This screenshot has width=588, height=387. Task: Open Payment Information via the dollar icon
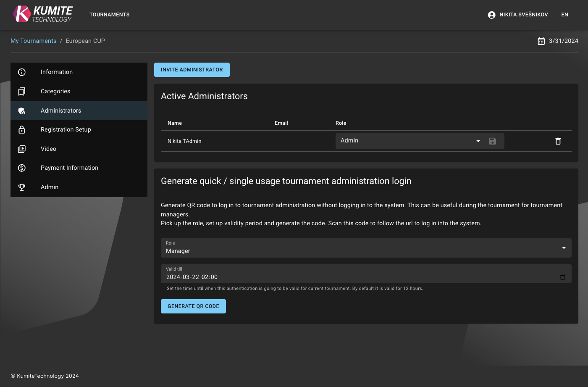pos(22,168)
